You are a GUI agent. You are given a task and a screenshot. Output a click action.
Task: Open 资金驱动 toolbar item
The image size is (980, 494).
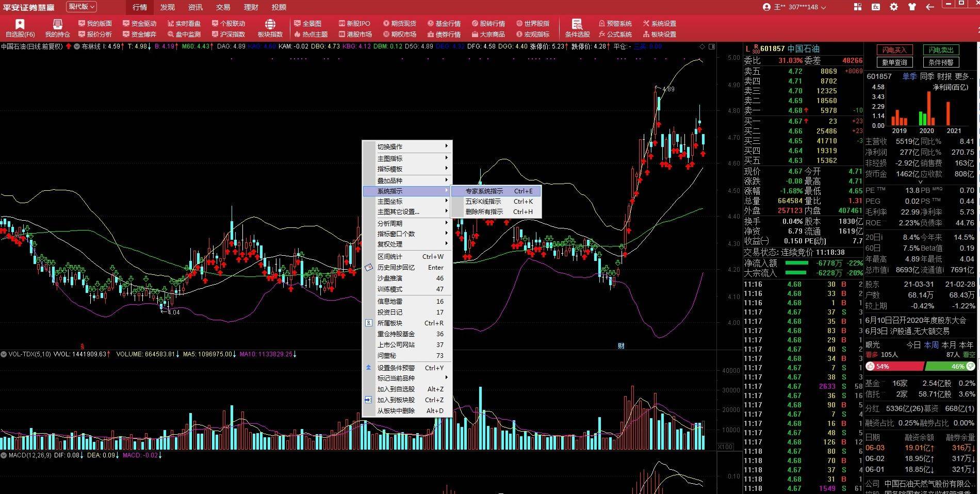coord(139,23)
